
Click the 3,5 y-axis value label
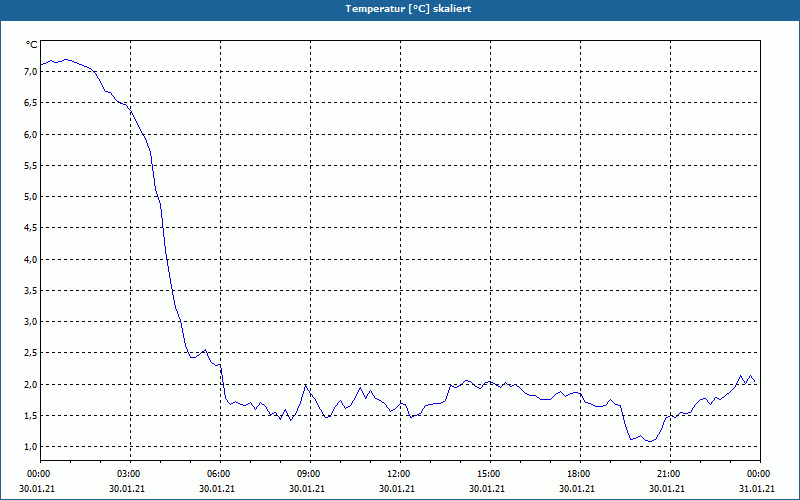click(x=31, y=291)
